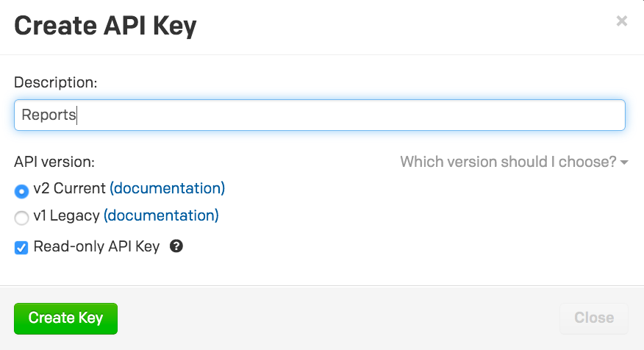Expand 'Which version should I choose?' text
Image resolution: width=644 pixels, height=350 pixels.
[509, 162]
